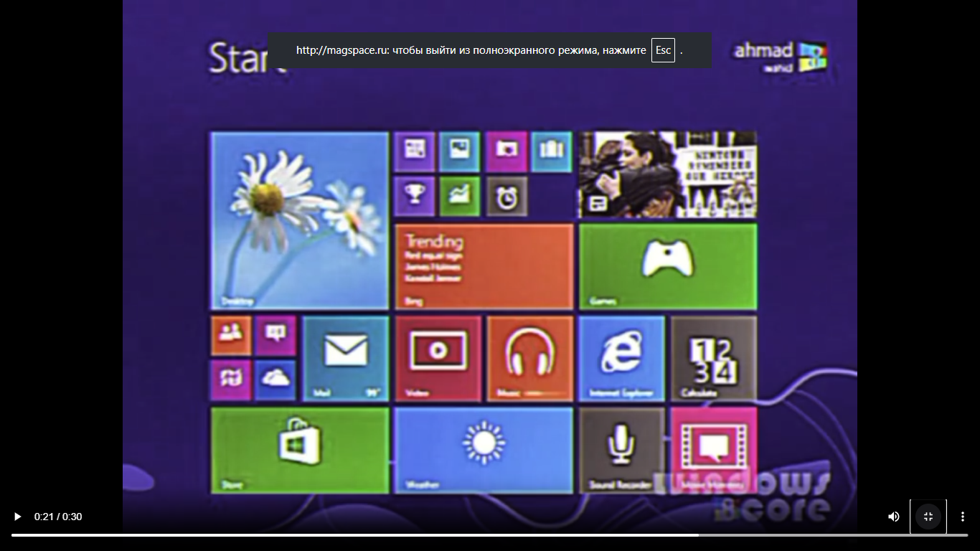Launch the Video tile
This screenshot has height=551, width=980.
[x=438, y=358]
